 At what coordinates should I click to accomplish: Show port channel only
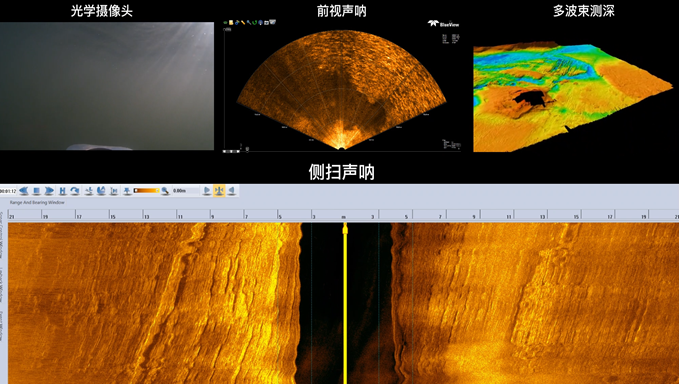[207, 190]
